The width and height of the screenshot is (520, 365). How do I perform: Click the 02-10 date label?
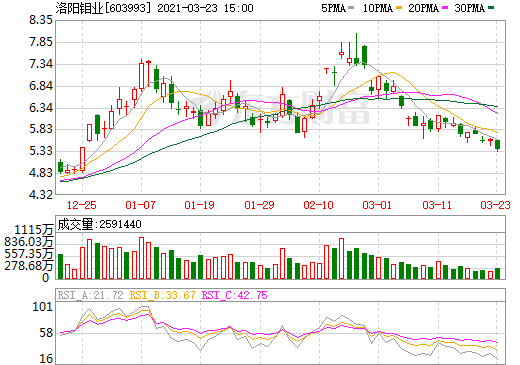318,205
